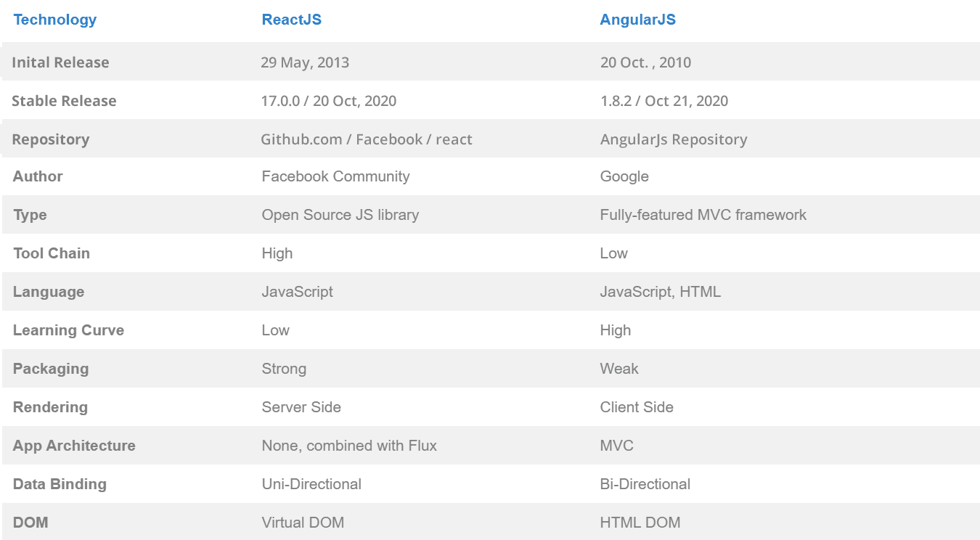
Task: Select the Learning Curve row label
Action: [68, 330]
